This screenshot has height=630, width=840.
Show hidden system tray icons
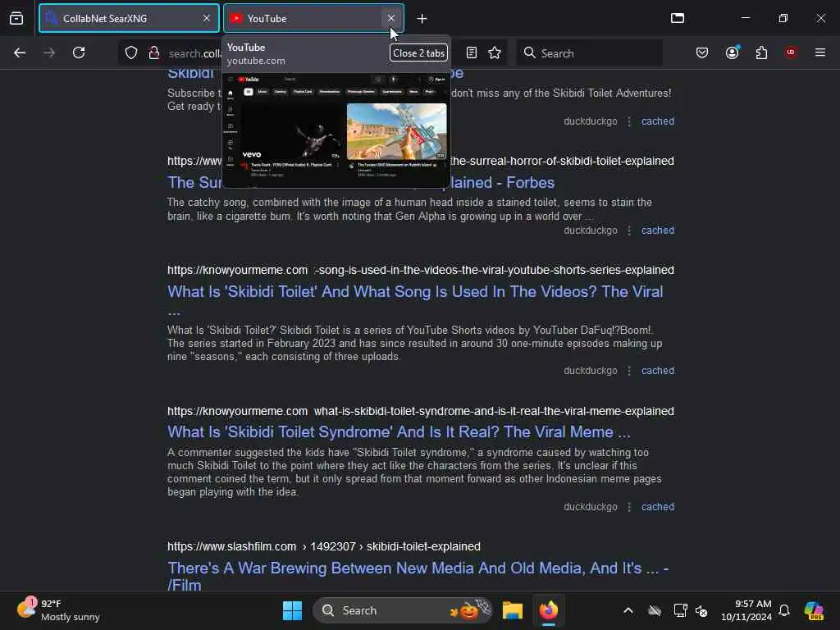[628, 610]
